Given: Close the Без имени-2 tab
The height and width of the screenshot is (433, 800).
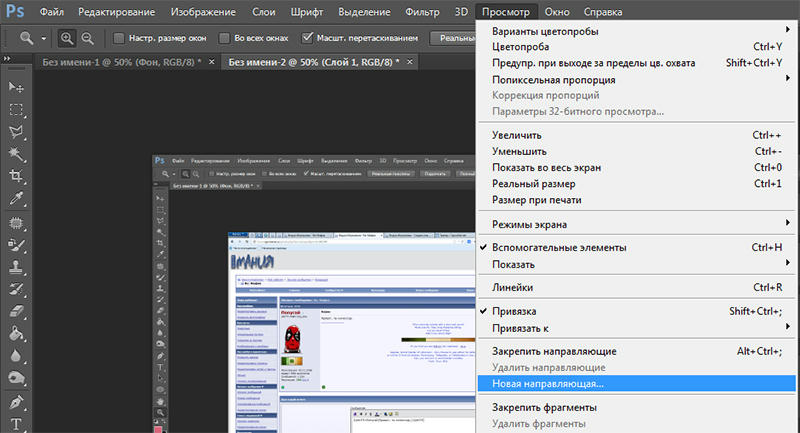Looking at the screenshot, I should 410,62.
